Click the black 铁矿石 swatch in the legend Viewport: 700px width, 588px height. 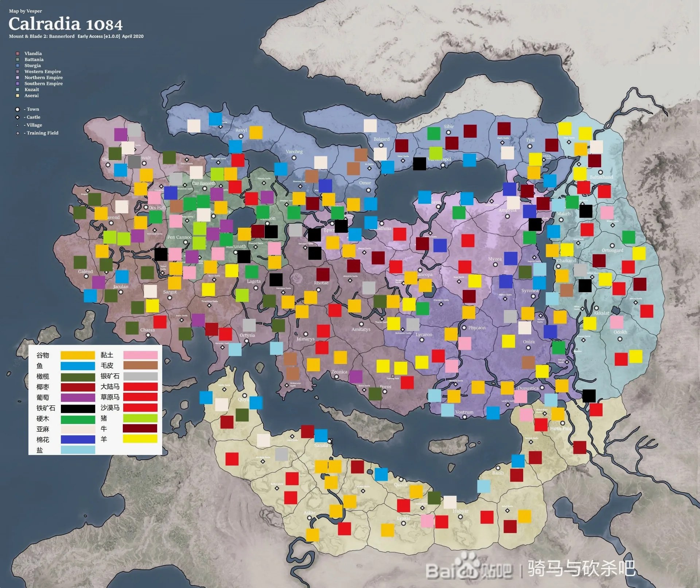click(78, 408)
